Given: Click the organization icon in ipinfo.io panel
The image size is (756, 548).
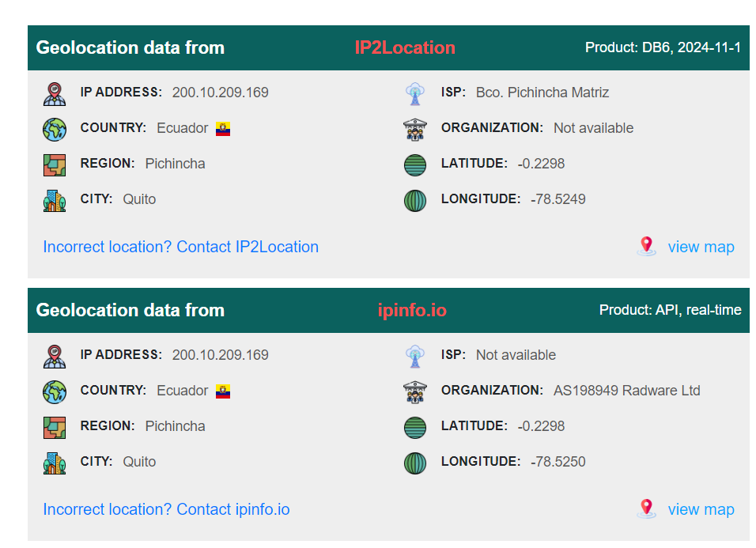Looking at the screenshot, I should [x=415, y=392].
